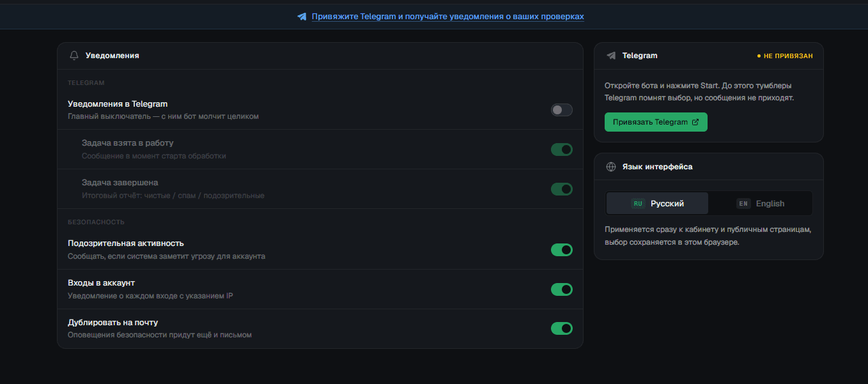Click the Дублировать на почту label
Image resolution: width=868 pixels, height=384 pixels.
[x=112, y=323]
